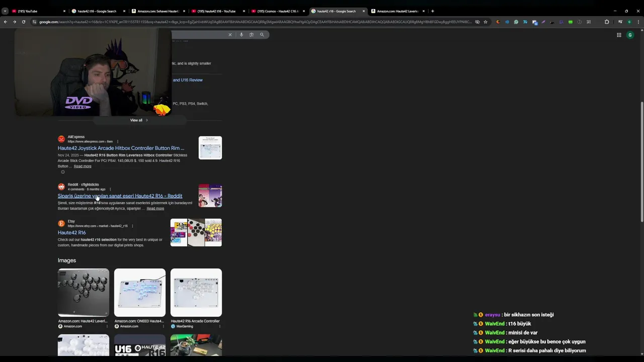Click the page's vertical scrollbar thumb
This screenshot has width=644, height=362.
641,161
